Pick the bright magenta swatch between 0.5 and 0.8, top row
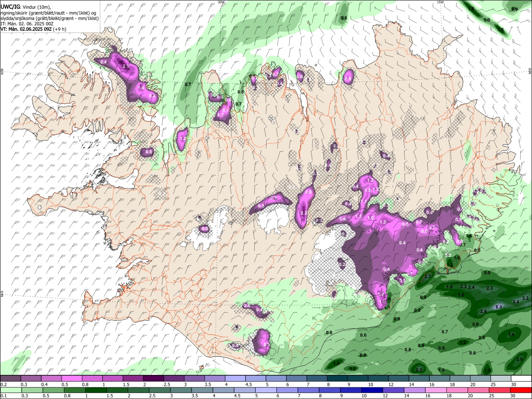This screenshot has width=532, height=399. click(72, 379)
